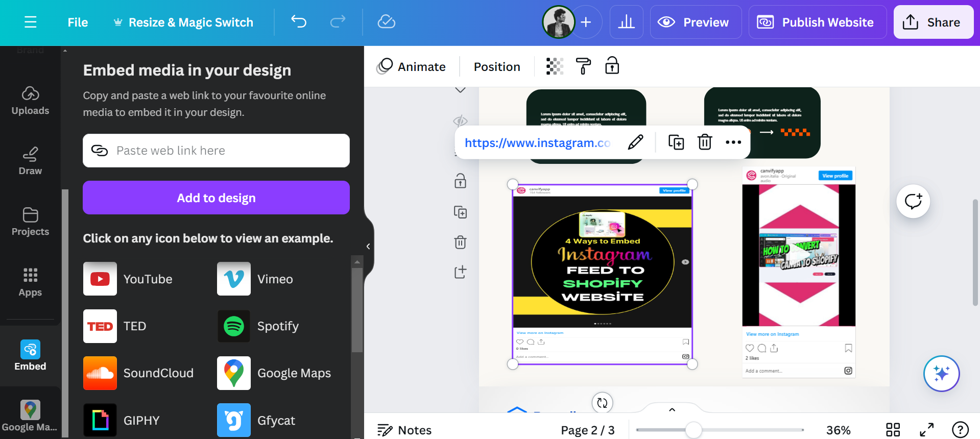Adjust the zoom slider handle
This screenshot has width=980, height=439.
click(694, 430)
